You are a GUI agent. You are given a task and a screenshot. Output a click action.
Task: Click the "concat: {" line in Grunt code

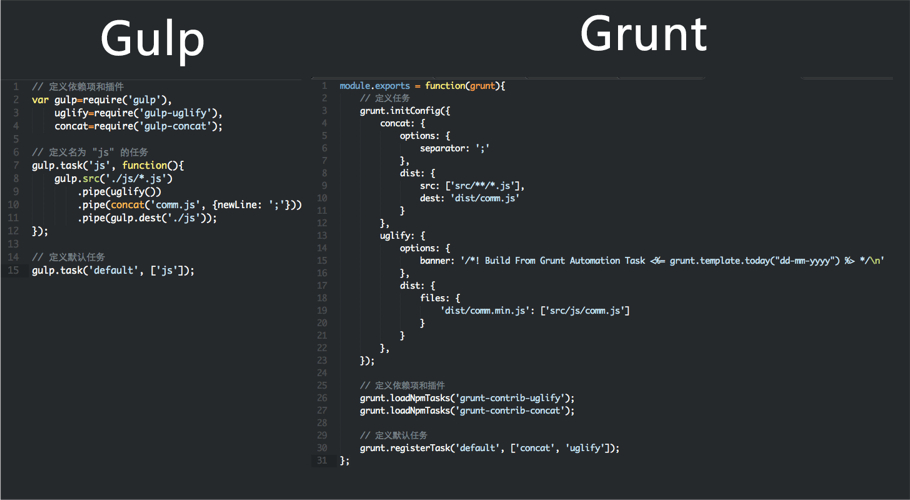[403, 123]
